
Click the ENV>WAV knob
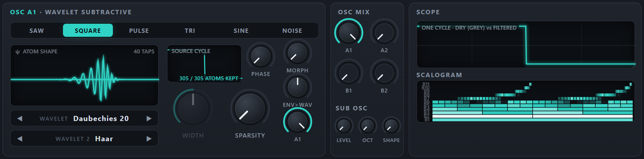[297, 87]
